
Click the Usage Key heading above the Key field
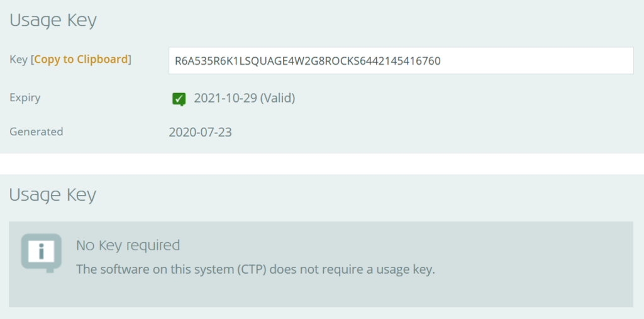(x=53, y=21)
